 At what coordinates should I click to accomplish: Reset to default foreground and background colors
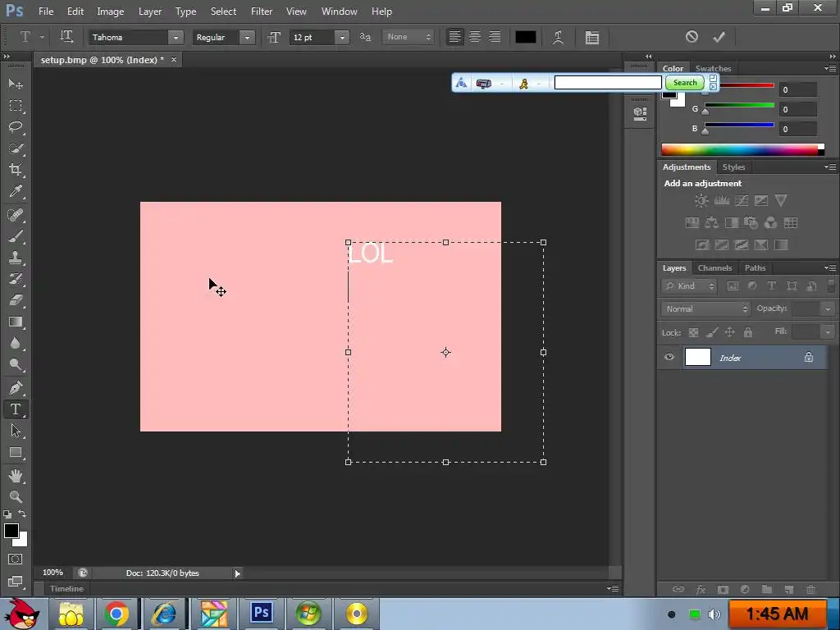click(x=7, y=514)
